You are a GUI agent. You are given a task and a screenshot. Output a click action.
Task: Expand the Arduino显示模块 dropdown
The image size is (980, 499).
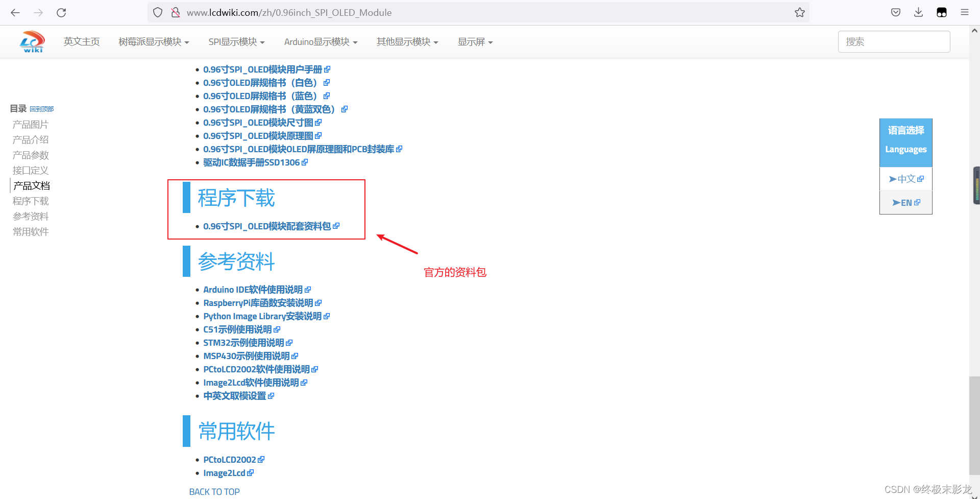point(321,42)
